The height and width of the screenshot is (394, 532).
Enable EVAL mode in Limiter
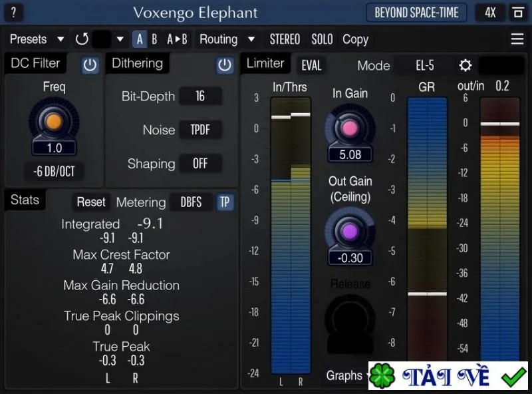point(311,65)
